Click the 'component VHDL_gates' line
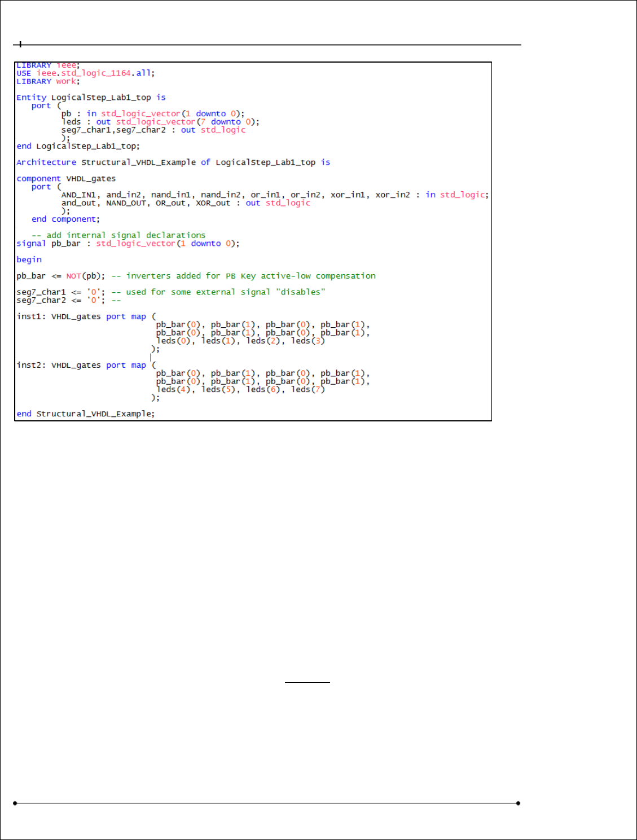 tap(66, 179)
